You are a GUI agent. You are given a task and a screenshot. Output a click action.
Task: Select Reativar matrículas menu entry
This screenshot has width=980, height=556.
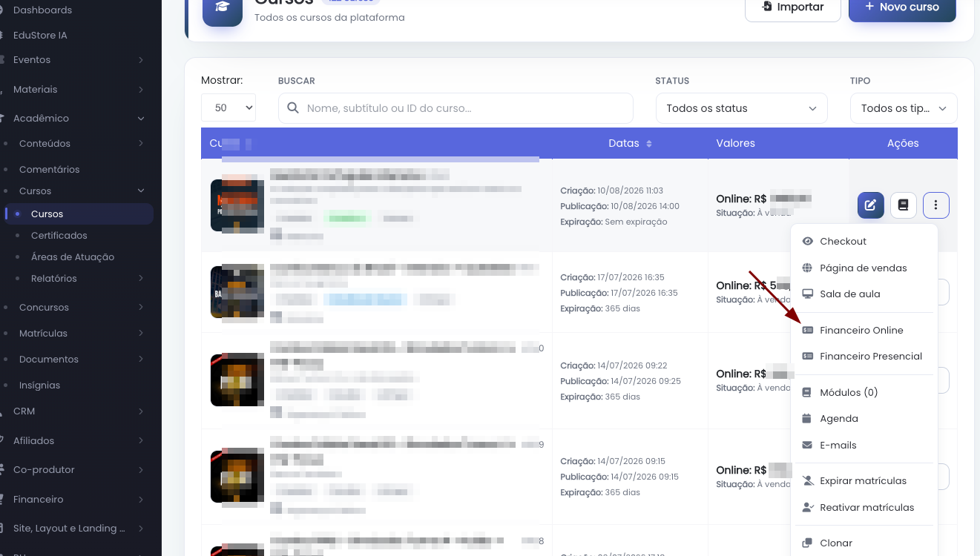tap(864, 508)
